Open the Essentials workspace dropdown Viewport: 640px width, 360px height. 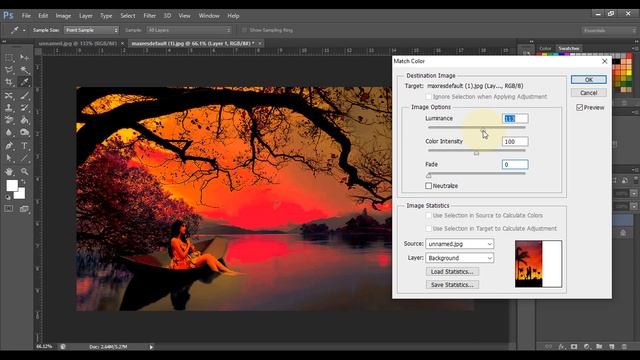[609, 30]
